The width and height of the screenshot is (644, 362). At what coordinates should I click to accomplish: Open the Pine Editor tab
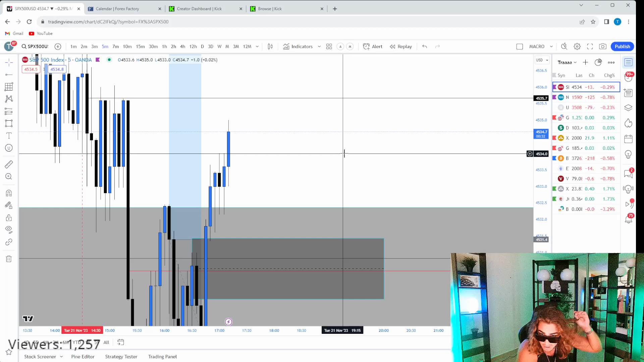coord(83,357)
